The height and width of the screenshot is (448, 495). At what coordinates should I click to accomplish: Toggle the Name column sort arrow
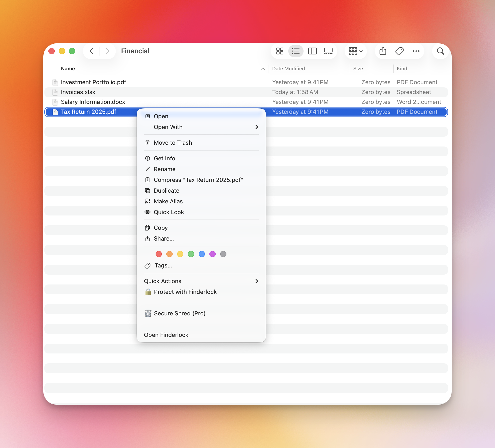tap(263, 69)
